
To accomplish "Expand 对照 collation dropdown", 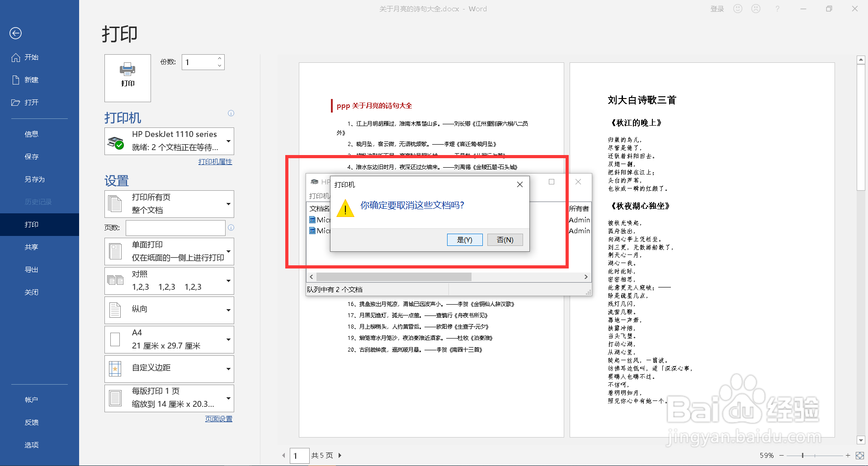I will 169,281.
